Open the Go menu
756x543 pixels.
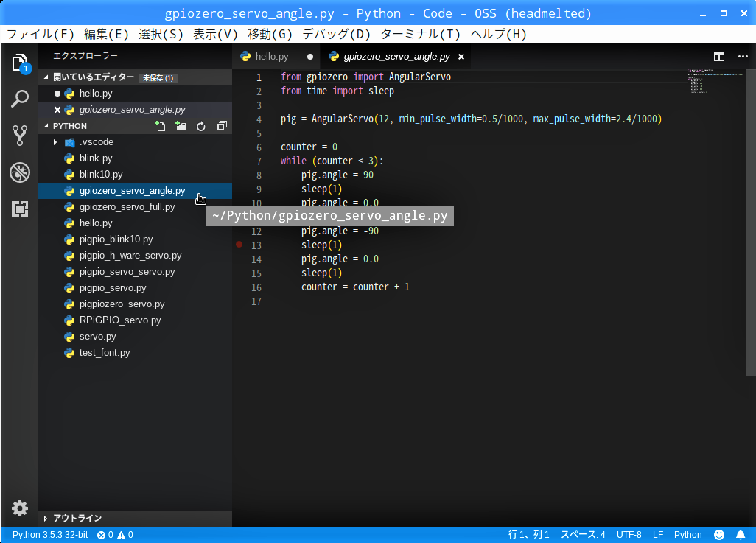[270, 34]
